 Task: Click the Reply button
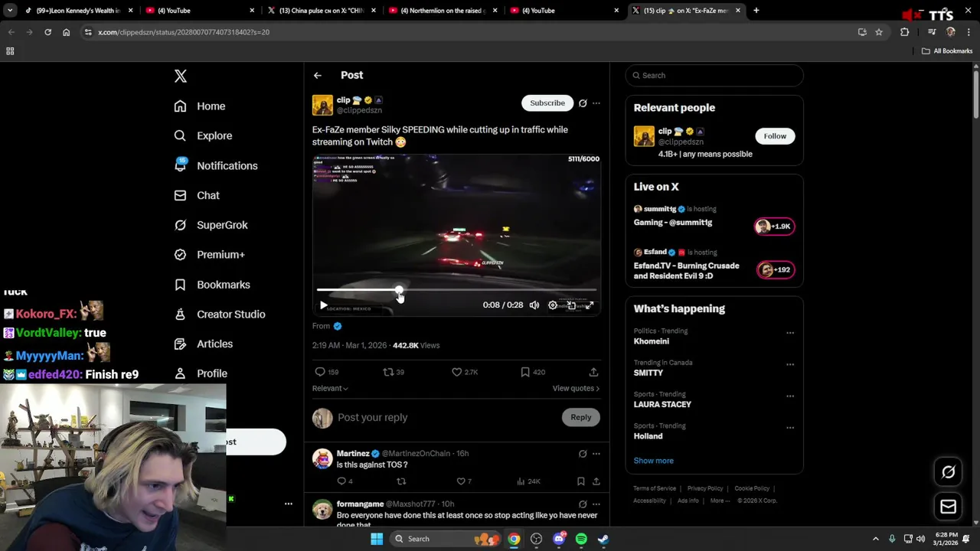[581, 417]
